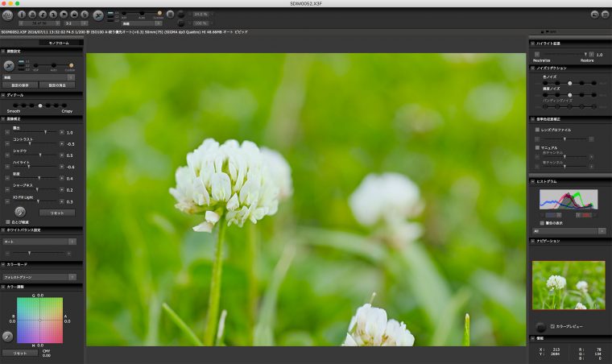The height and width of the screenshot is (364, 612).
Task: Open the 100% zoom dropdown
Action: coord(203,23)
